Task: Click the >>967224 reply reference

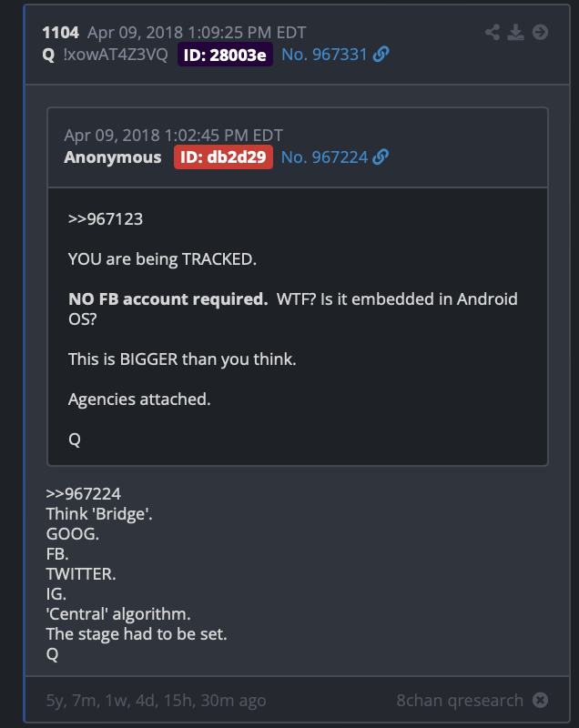Action: (84, 493)
